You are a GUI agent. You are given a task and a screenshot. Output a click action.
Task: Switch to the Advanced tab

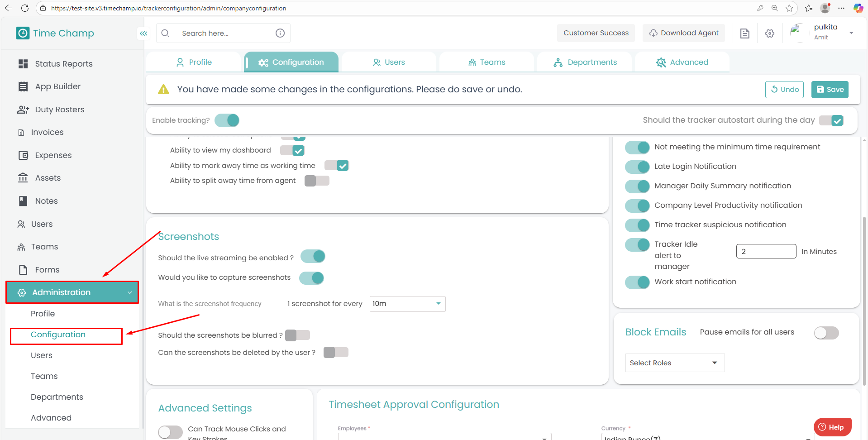click(x=682, y=62)
